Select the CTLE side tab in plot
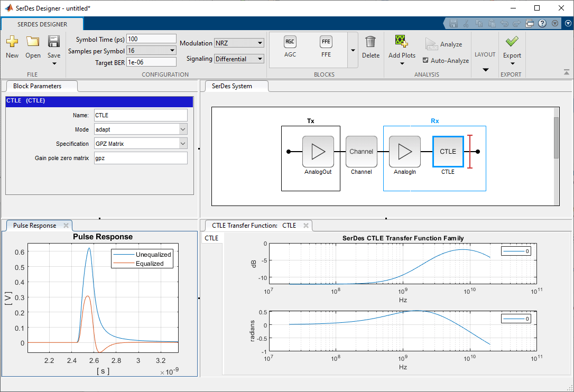The height and width of the screenshot is (392, 574). click(211, 238)
